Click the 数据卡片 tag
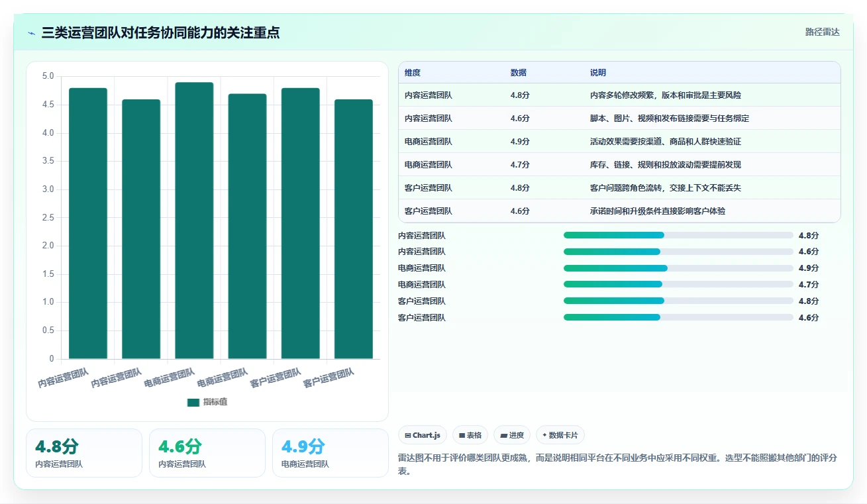The image size is (867, 504). 560,435
